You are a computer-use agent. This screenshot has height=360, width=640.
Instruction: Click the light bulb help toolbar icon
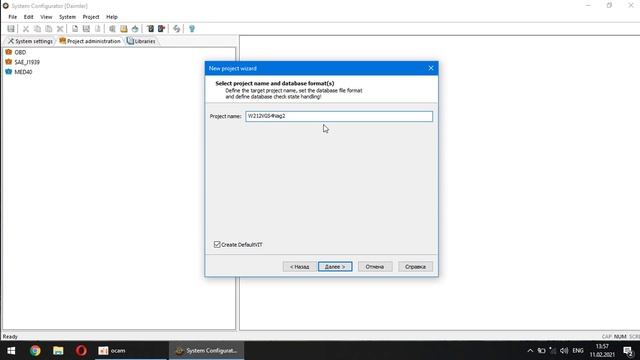tap(192, 29)
